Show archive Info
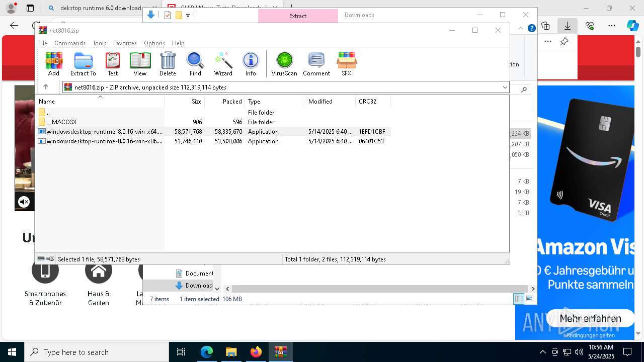The image size is (644, 362). tap(251, 64)
